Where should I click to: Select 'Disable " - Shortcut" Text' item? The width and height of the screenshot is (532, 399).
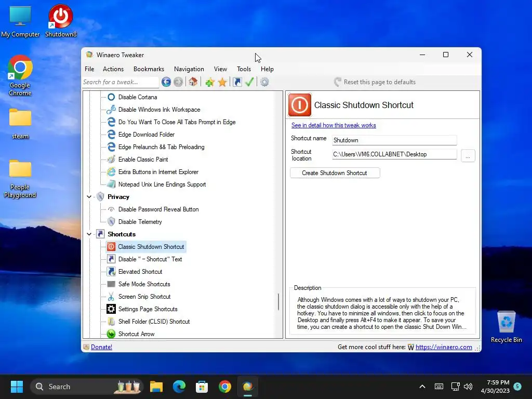click(x=150, y=259)
